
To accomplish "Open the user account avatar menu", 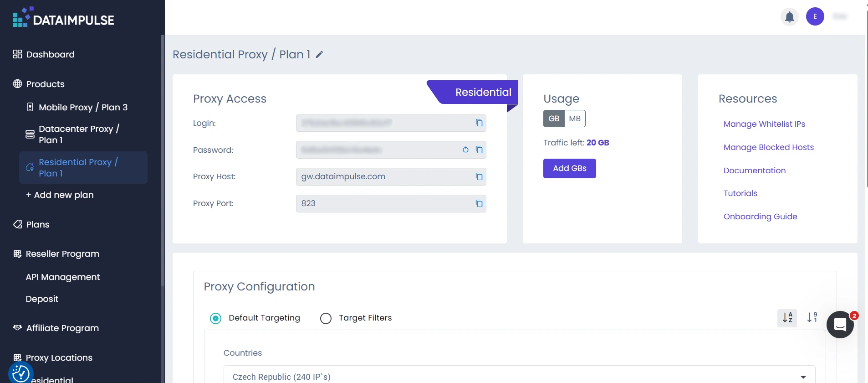I will tap(815, 17).
